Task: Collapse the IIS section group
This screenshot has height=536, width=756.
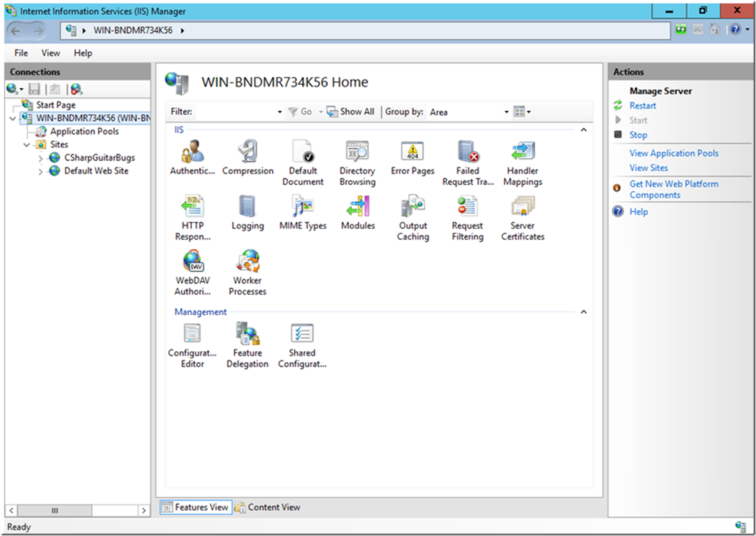Action: pos(584,129)
